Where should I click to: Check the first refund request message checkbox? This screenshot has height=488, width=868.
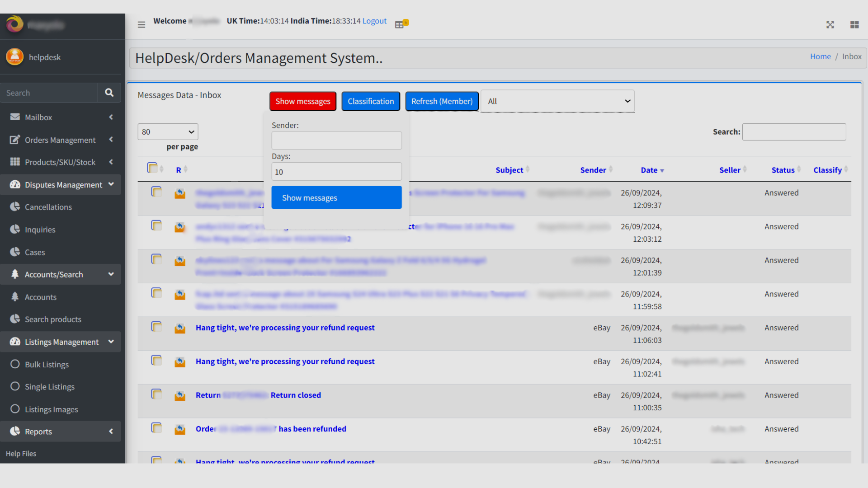[156, 327]
